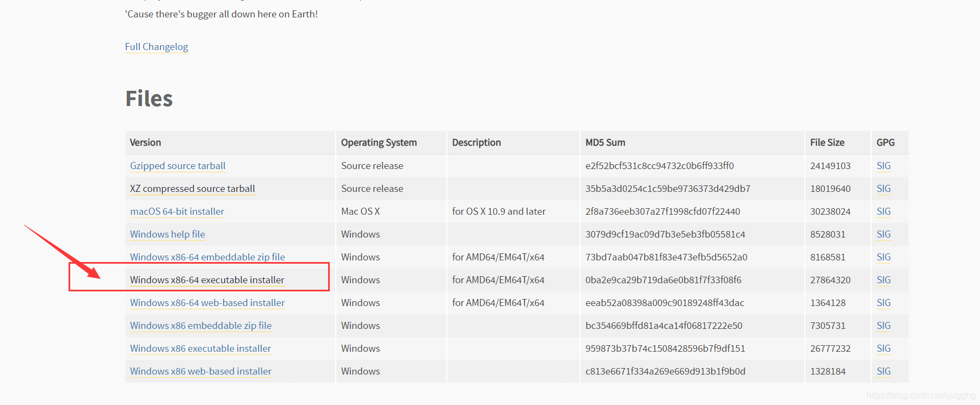Viewport: 980px width, 405px height.
Task: Select MD5 sum bc354669bffd81a4ca14f06817222e50
Action: pyautogui.click(x=664, y=326)
